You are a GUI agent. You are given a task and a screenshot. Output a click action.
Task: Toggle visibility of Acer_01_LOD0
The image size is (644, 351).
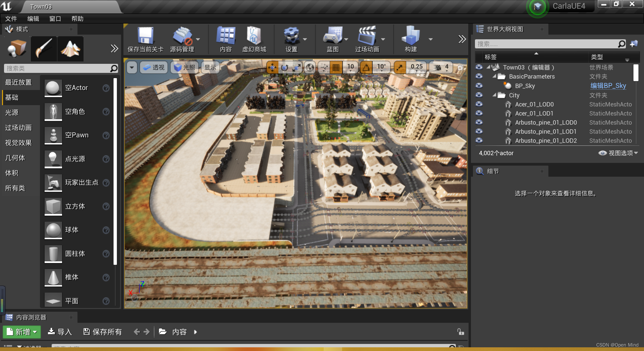[x=479, y=104]
